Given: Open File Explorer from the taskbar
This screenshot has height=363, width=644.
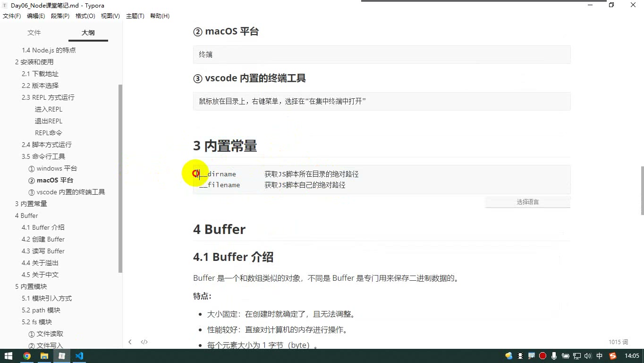Looking at the screenshot, I should click(x=44, y=356).
